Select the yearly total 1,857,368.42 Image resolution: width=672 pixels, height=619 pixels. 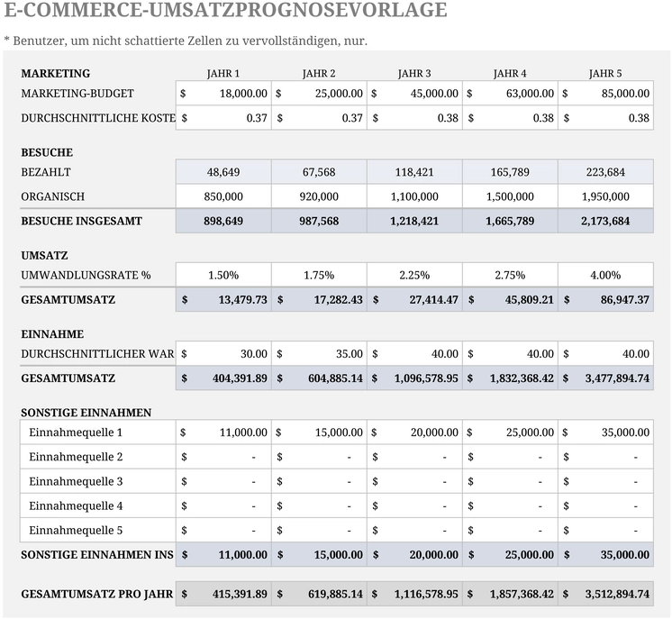tap(510, 594)
